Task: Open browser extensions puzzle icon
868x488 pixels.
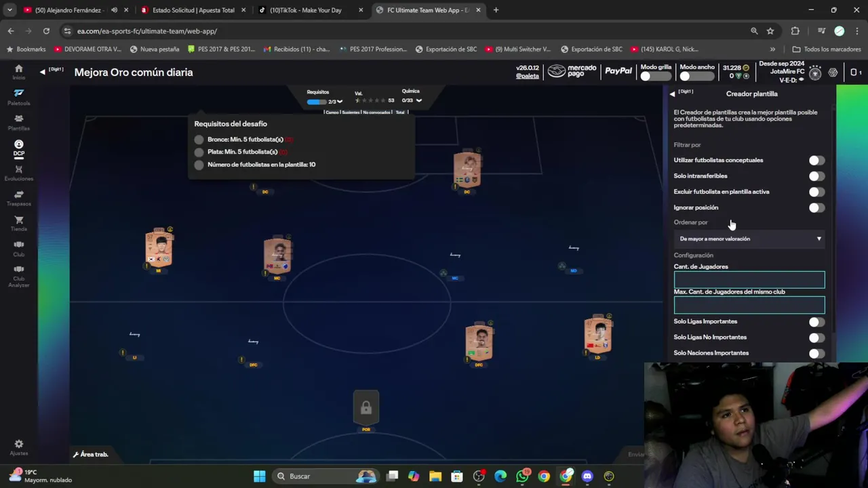Action: coord(795,31)
